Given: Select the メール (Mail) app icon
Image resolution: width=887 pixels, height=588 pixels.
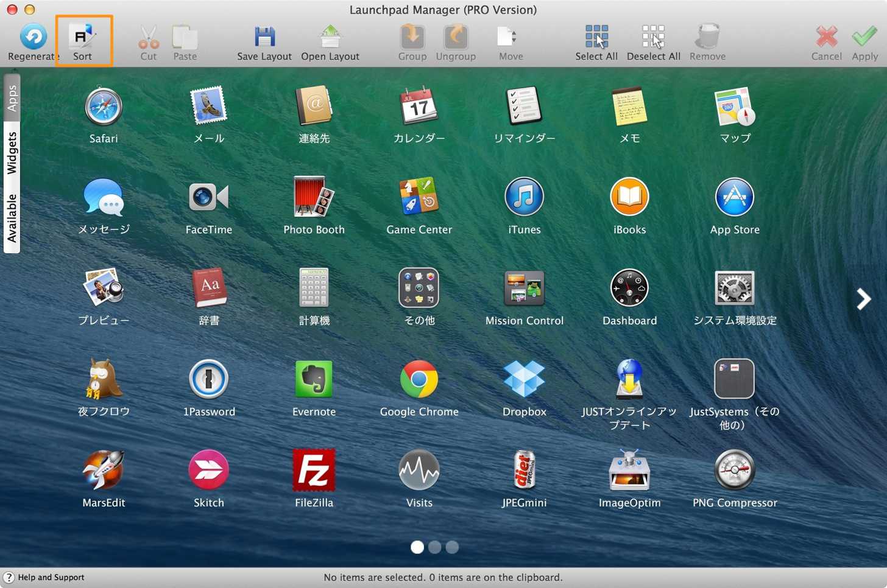Looking at the screenshot, I should [x=209, y=107].
